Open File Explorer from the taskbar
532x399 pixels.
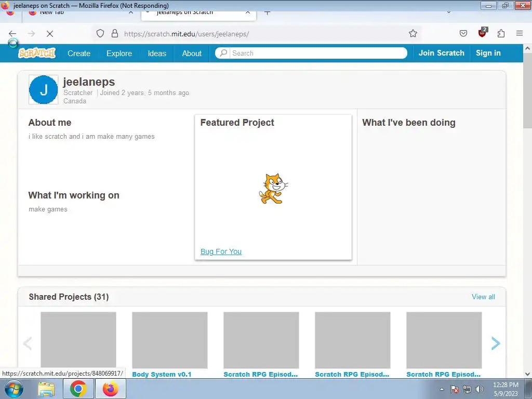click(46, 389)
